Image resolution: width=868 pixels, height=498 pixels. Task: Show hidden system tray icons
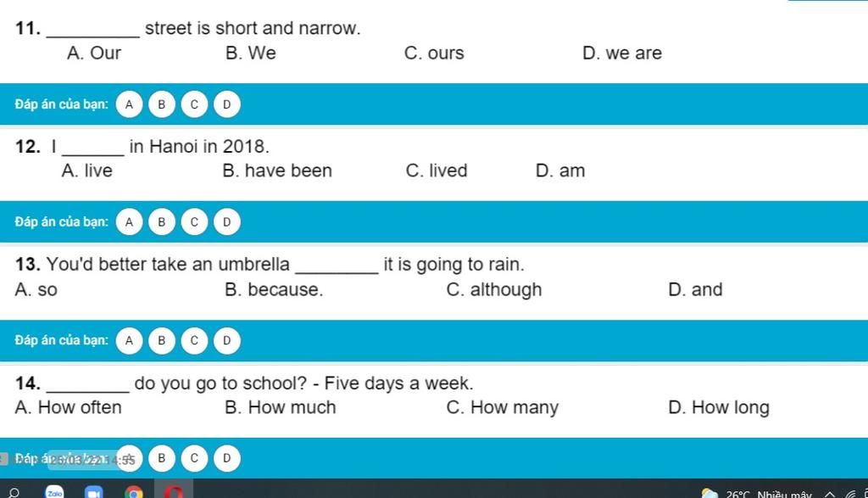[830, 494]
